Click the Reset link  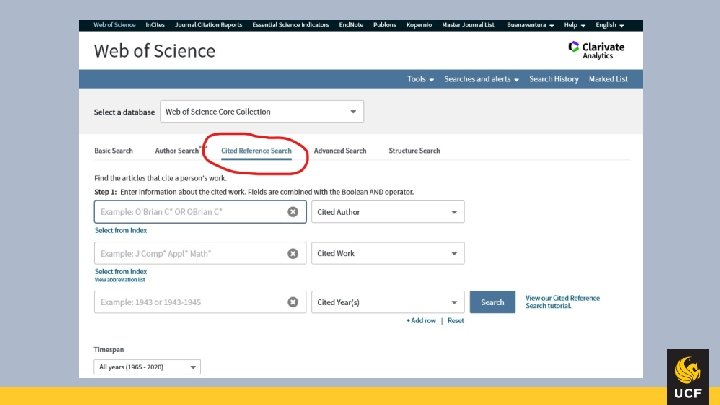click(x=456, y=321)
